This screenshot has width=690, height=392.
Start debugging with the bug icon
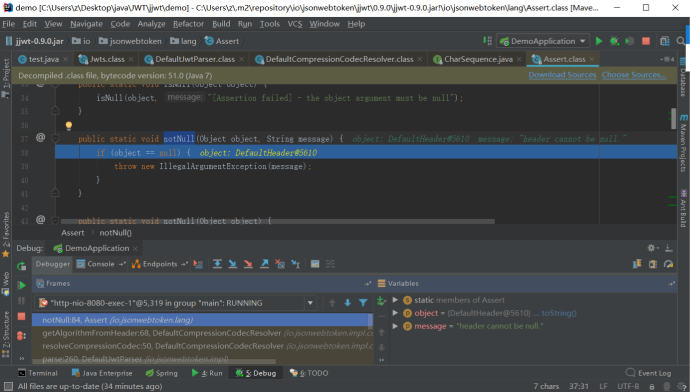tap(614, 41)
